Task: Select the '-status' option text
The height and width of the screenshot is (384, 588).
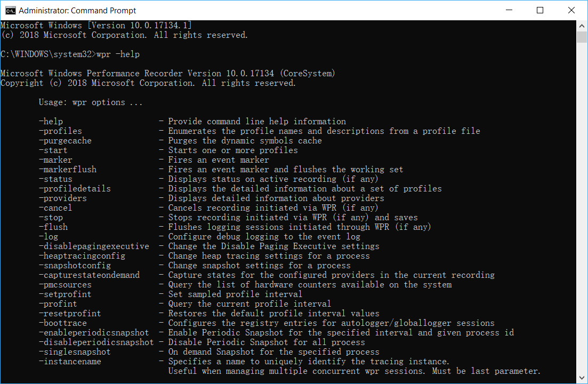Action: (55, 179)
